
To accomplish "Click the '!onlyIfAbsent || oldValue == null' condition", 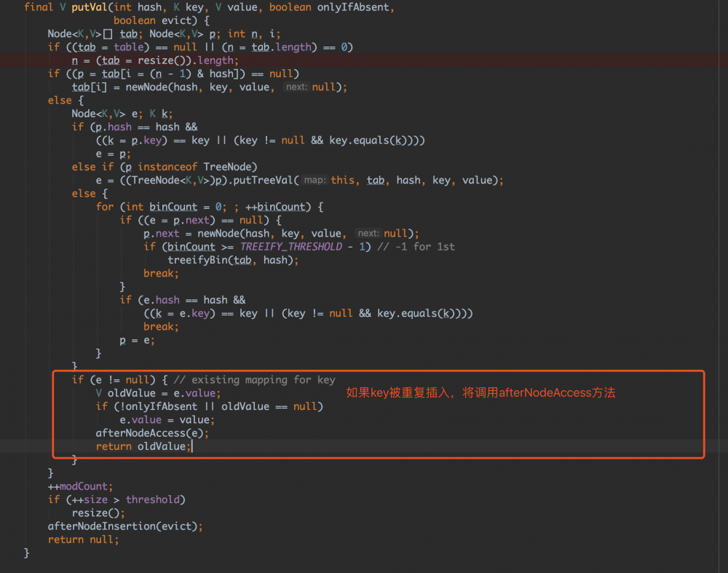I will point(218,407).
